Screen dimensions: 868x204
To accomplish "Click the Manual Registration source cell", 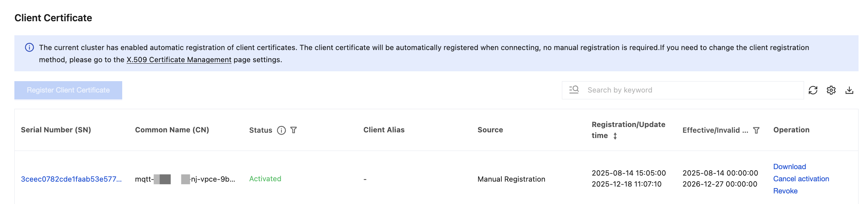I will tap(511, 179).
